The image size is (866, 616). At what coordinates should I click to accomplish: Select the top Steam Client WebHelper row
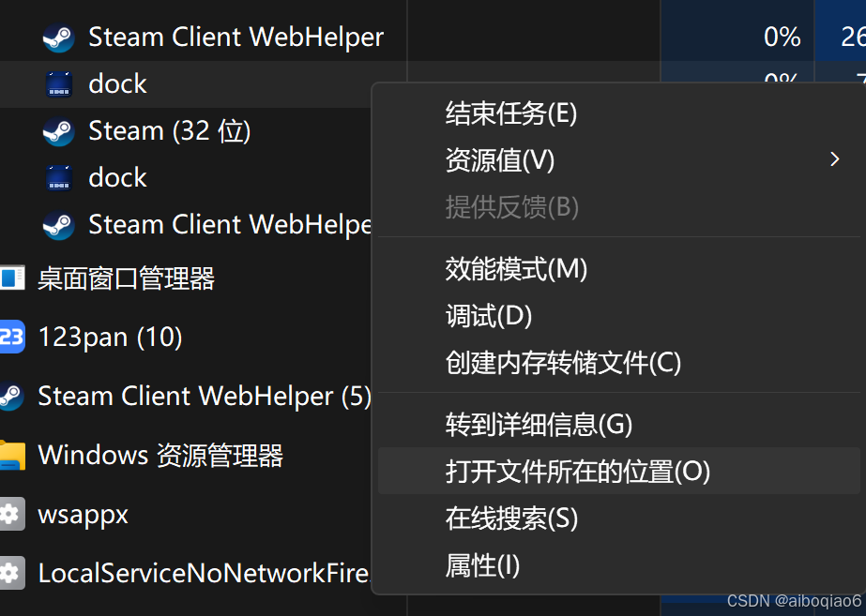click(204, 38)
